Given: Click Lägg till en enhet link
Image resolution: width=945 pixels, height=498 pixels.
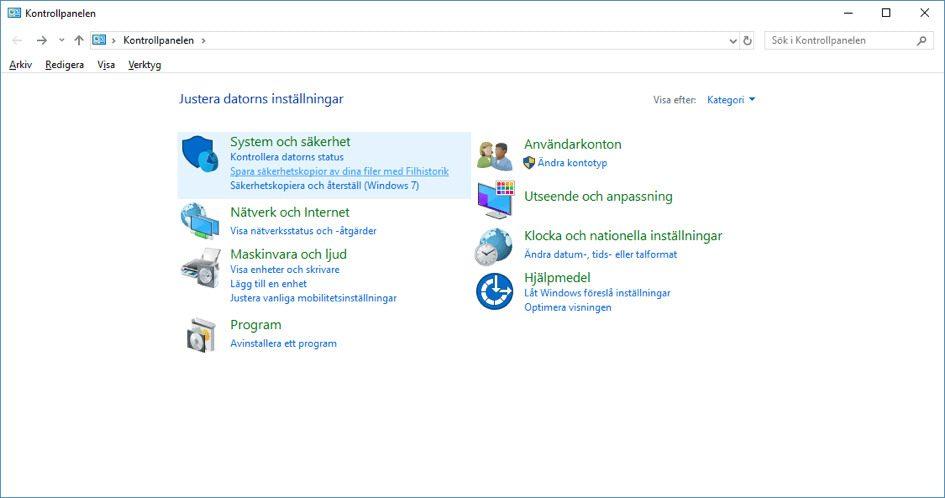Looking at the screenshot, I should pos(268,284).
